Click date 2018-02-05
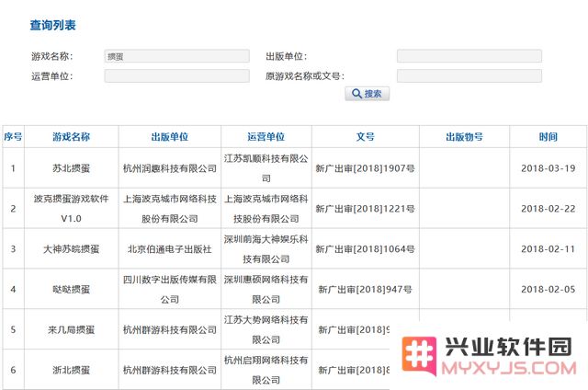Viewport: 588px width, 390px height. click(548, 289)
